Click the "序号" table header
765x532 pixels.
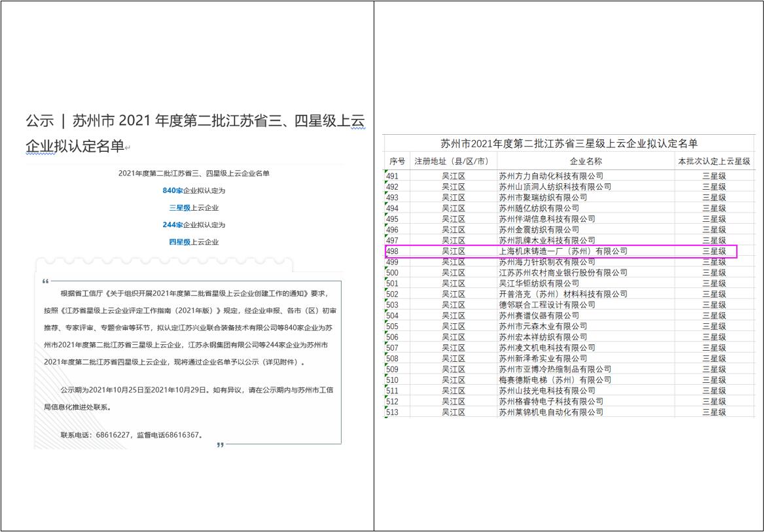tap(396, 159)
